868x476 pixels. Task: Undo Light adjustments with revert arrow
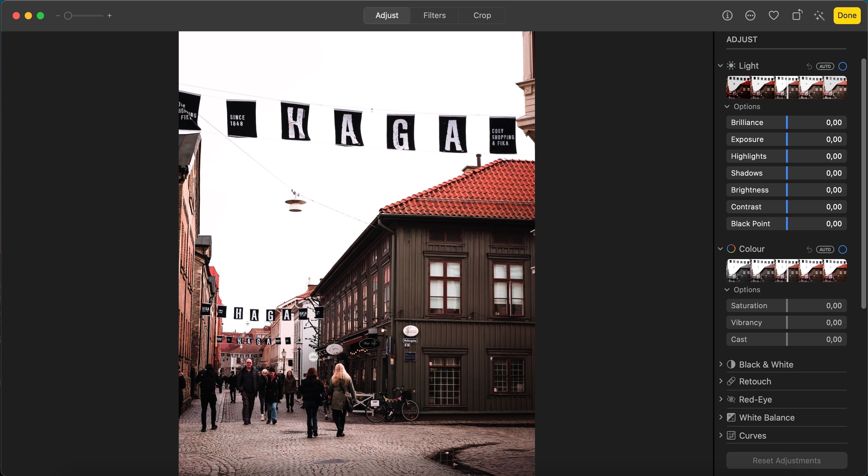809,66
